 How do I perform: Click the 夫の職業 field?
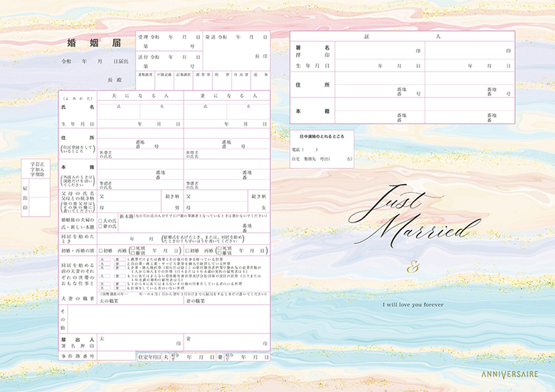click(141, 301)
